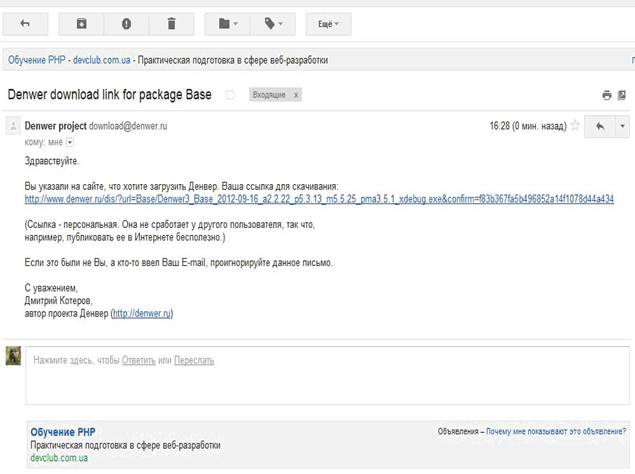Image resolution: width=635 pixels, height=474 pixels.
Task: Click sender avatar of Denwer project
Action: (13, 126)
